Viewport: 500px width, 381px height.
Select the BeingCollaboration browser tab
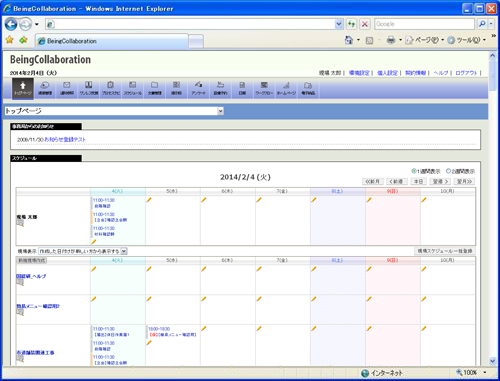coord(111,41)
